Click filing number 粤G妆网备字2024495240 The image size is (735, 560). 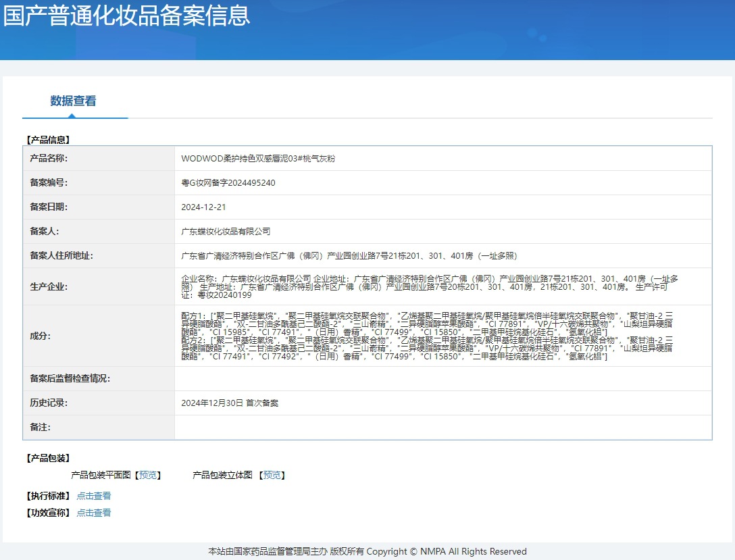(x=228, y=183)
